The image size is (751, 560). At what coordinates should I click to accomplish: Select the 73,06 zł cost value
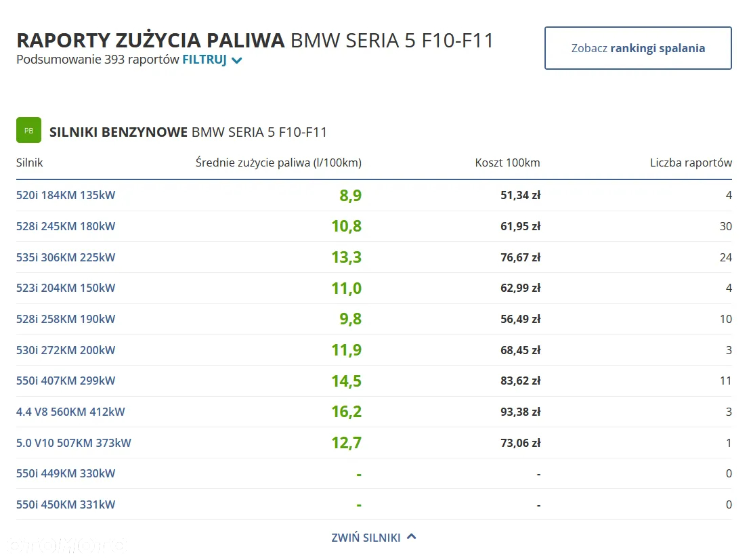[520, 443]
